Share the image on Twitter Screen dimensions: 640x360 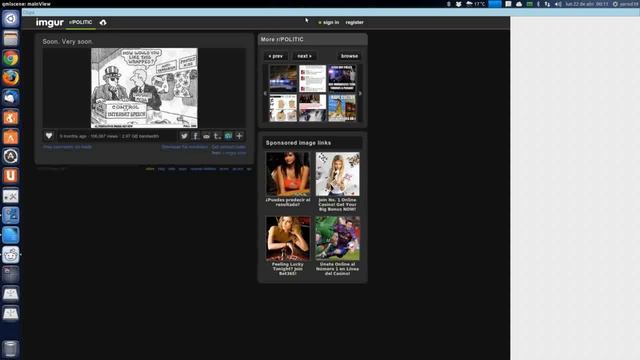[x=184, y=136]
